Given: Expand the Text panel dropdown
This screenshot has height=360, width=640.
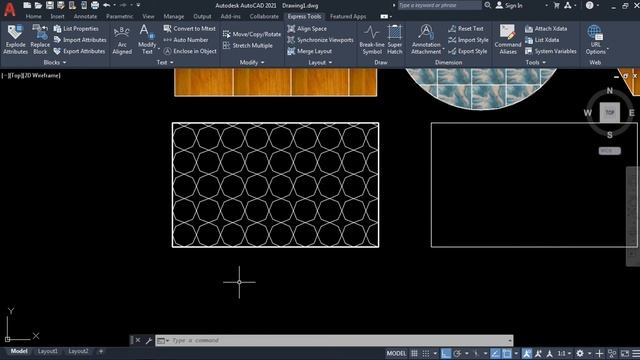Looking at the screenshot, I should (165, 62).
